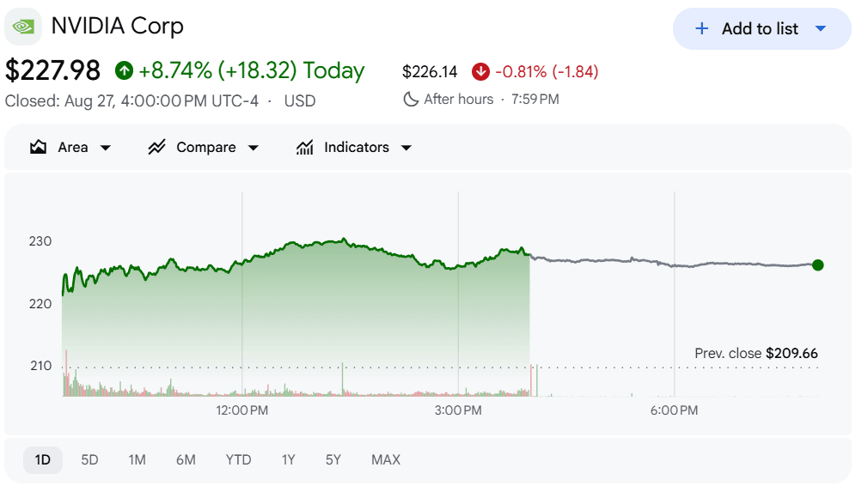868x498 pixels.
Task: Click the moon After hours icon
Action: point(411,99)
